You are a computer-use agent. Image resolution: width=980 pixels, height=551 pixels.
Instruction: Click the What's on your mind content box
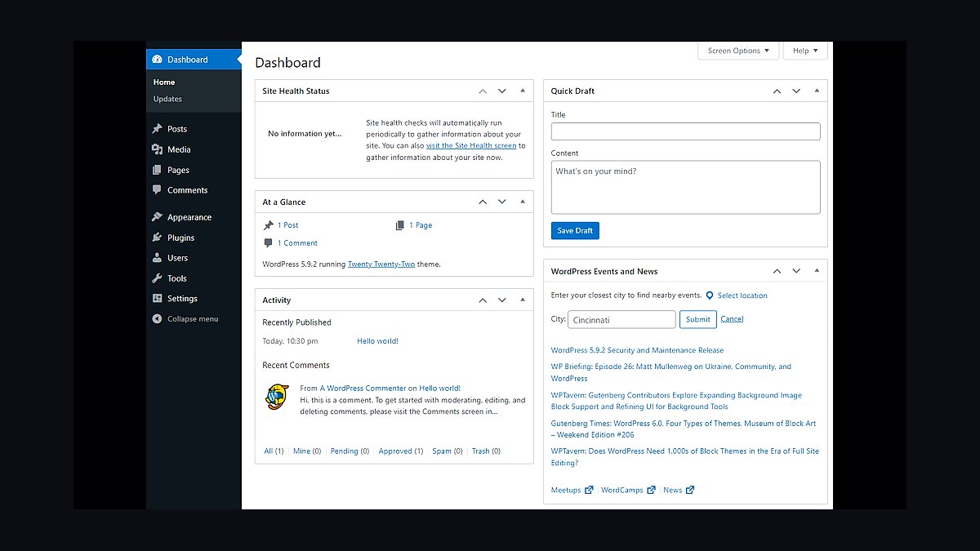[685, 187]
